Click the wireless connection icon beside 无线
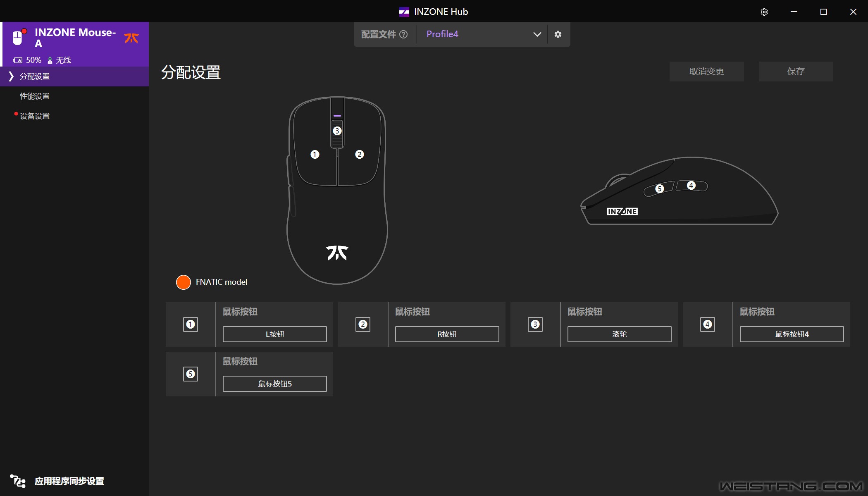 (x=50, y=60)
